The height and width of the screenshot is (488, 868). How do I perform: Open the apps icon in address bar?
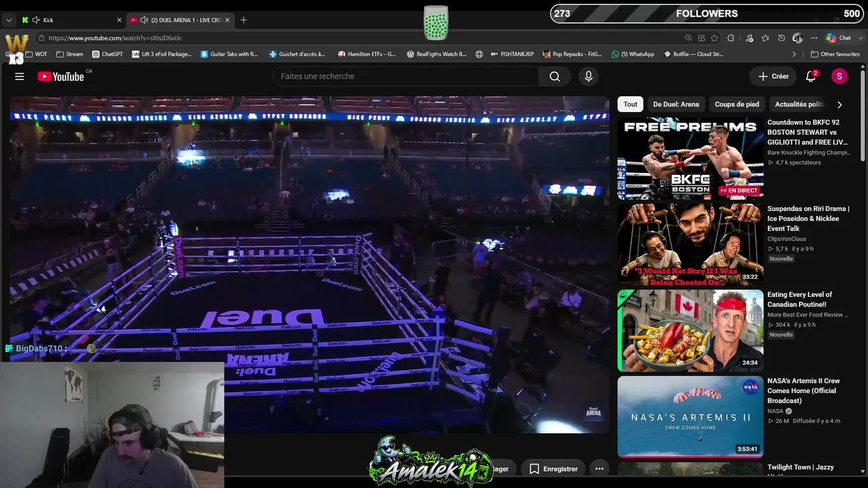701,38
